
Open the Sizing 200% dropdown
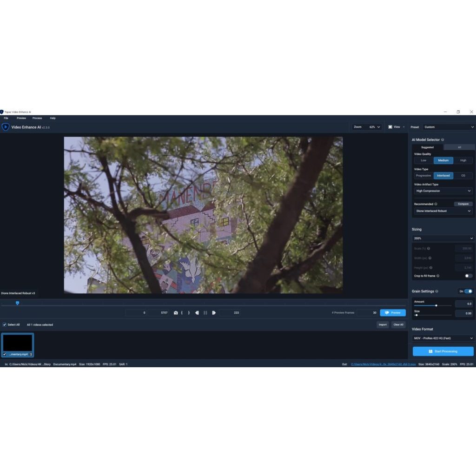coord(443,238)
